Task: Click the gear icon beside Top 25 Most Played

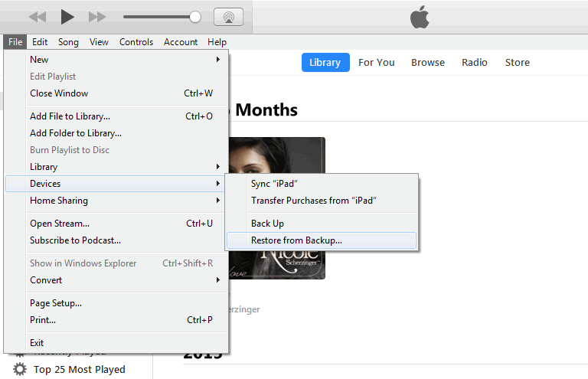Action: coord(20,369)
